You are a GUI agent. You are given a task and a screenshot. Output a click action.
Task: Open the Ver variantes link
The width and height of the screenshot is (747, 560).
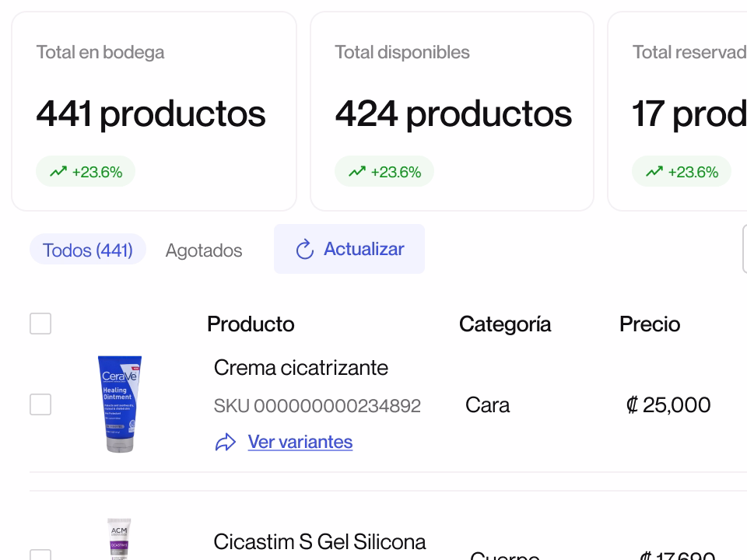(300, 442)
